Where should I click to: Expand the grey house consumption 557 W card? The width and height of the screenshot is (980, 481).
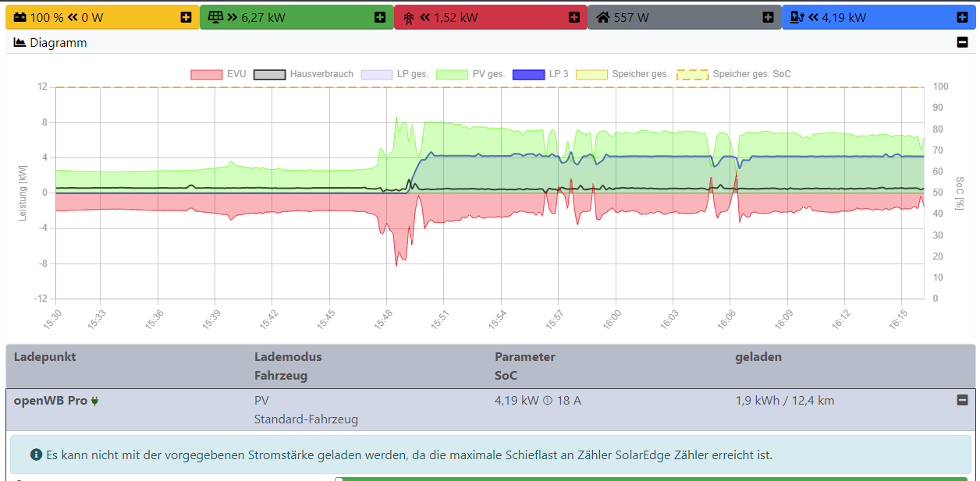tap(768, 17)
